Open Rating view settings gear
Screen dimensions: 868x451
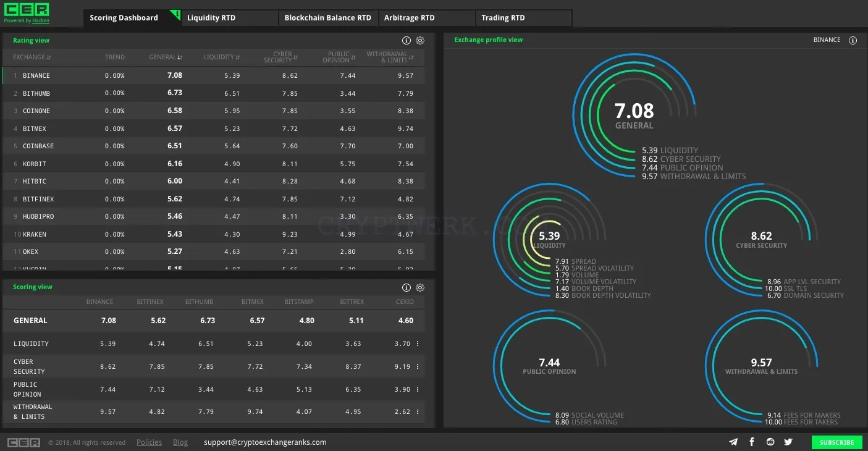tap(420, 41)
